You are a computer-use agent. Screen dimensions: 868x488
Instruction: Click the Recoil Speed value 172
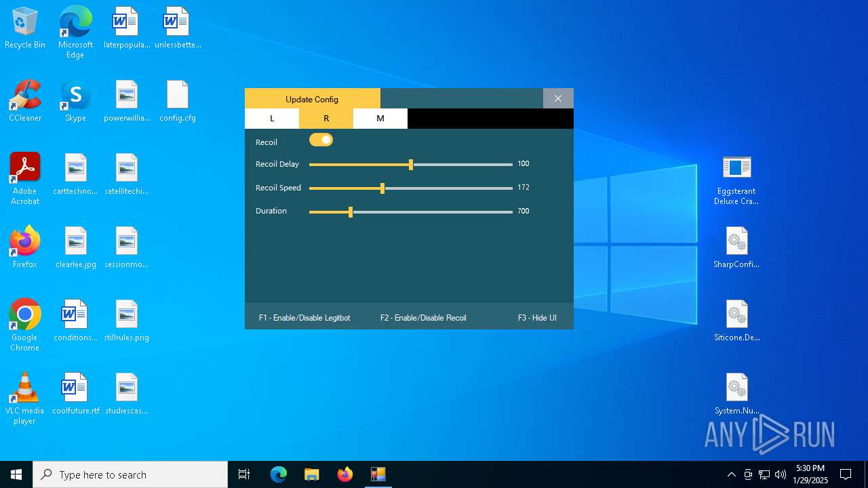coord(524,188)
